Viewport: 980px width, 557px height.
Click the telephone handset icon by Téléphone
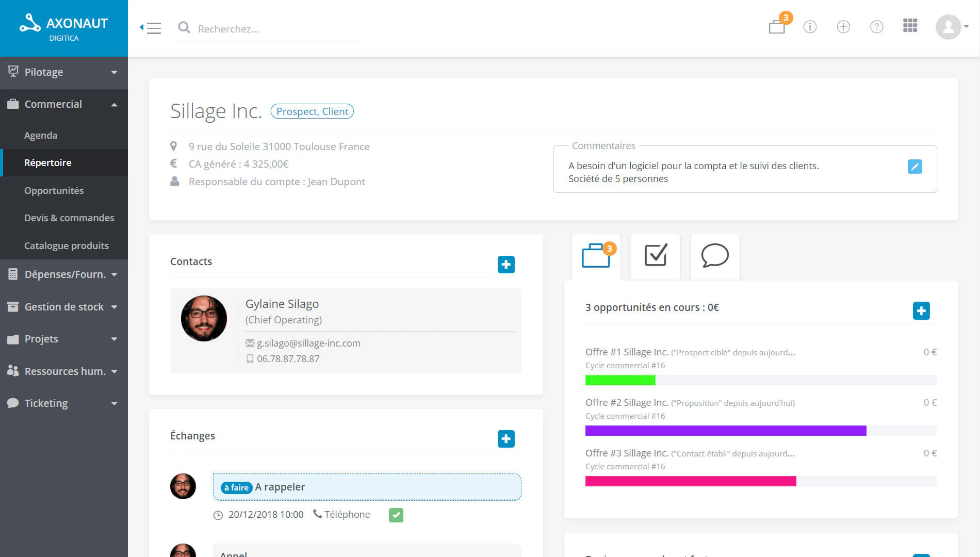pos(318,514)
